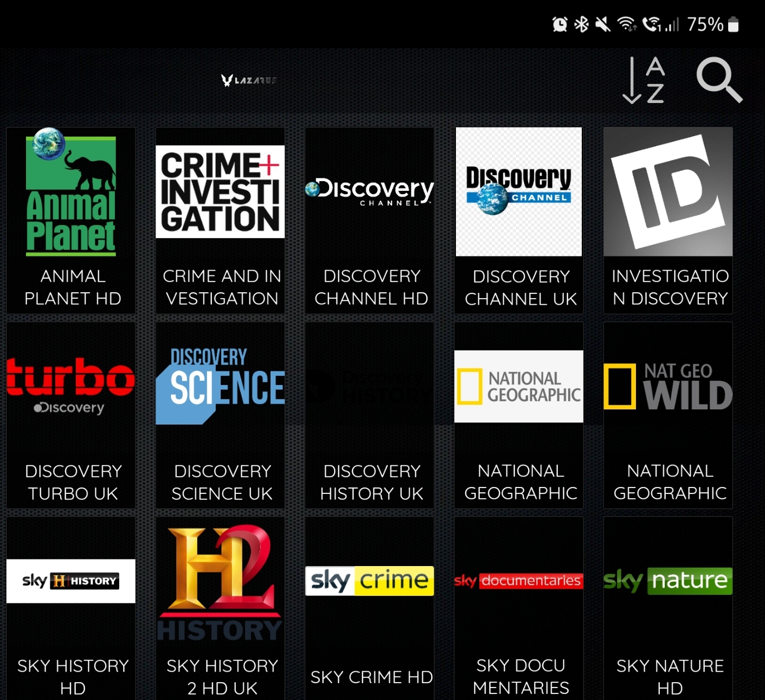Select the Sky Crime HD channel
The width and height of the screenshot is (765, 700).
tap(369, 607)
